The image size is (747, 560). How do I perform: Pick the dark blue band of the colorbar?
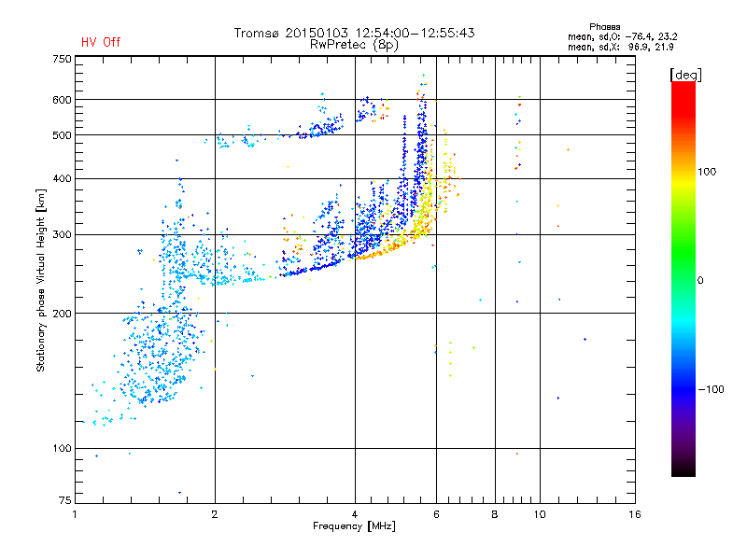click(683, 392)
